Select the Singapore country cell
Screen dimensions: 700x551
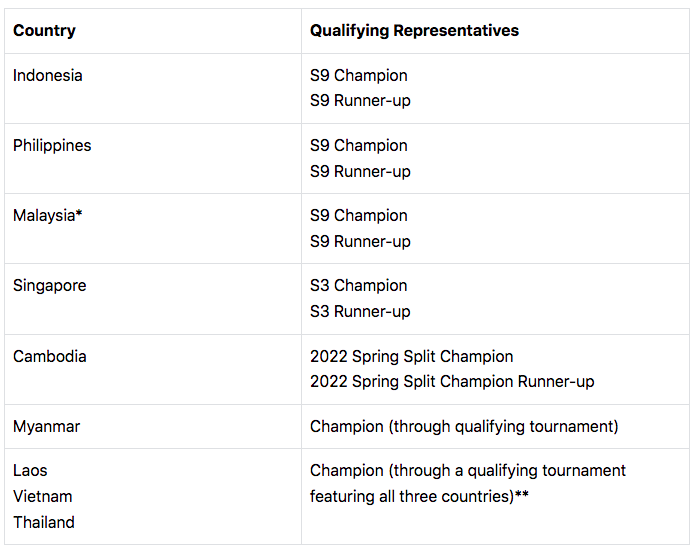click(153, 299)
